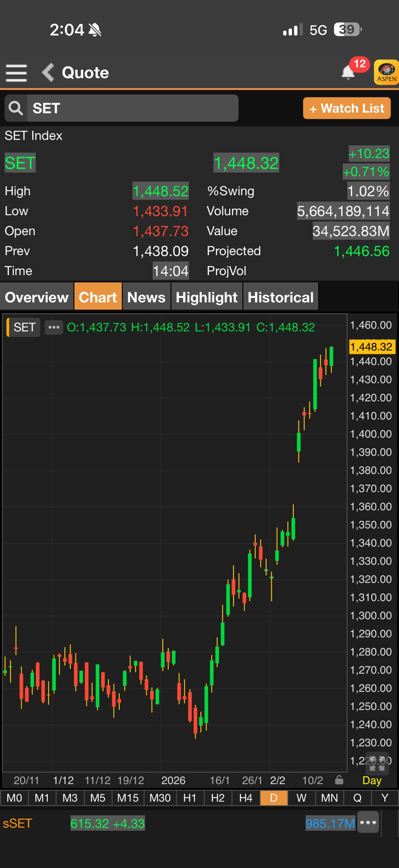Open the sSET ticker more-options button
399x868 pixels.
(x=369, y=823)
